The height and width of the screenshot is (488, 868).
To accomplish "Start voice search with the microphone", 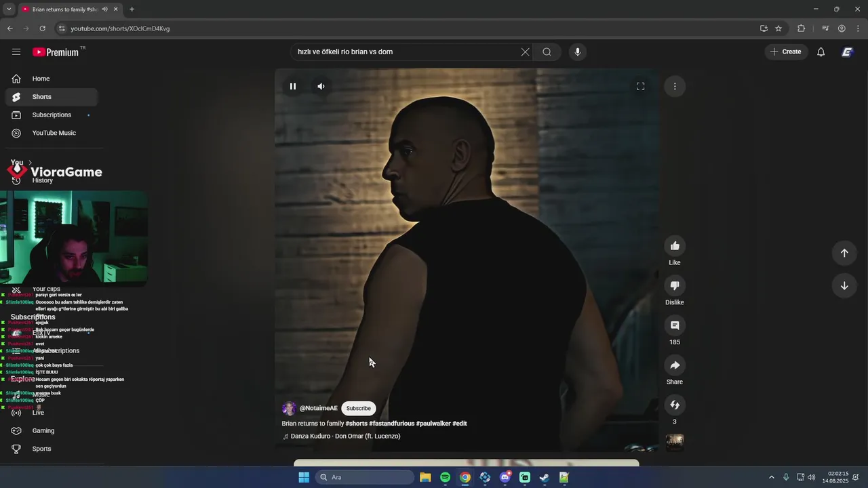I will click(578, 52).
